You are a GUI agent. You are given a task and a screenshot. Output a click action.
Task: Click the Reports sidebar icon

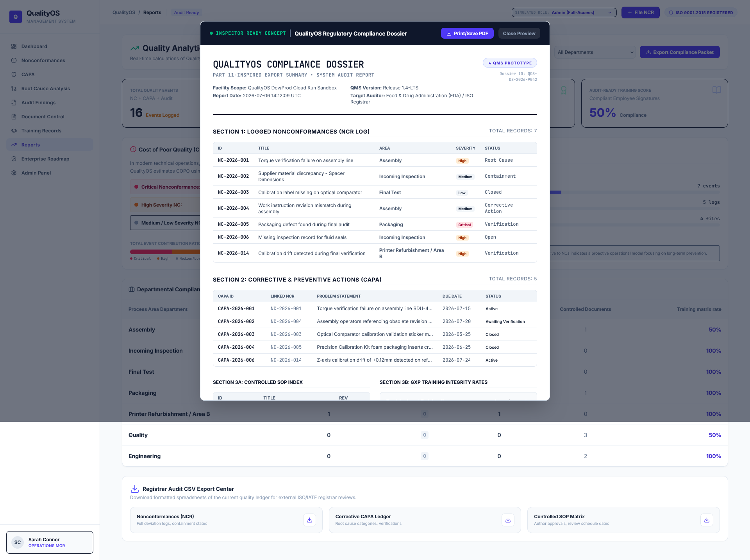tap(14, 145)
